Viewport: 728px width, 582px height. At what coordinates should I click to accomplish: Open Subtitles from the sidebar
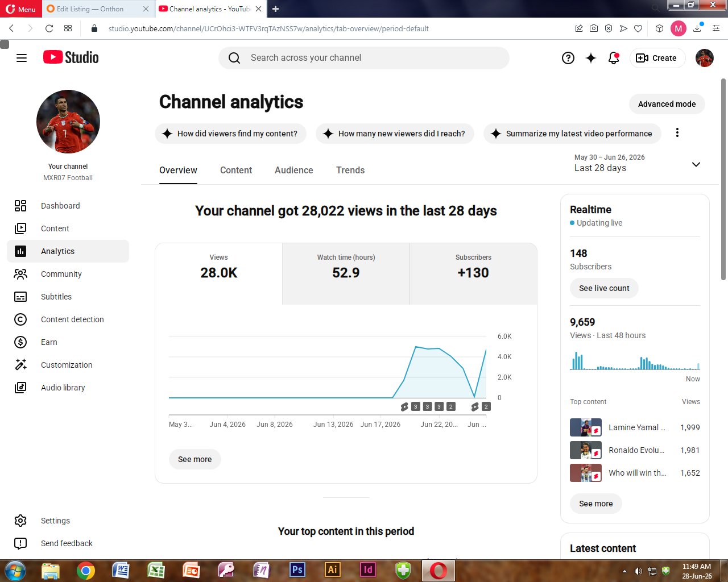pyautogui.click(x=68, y=297)
